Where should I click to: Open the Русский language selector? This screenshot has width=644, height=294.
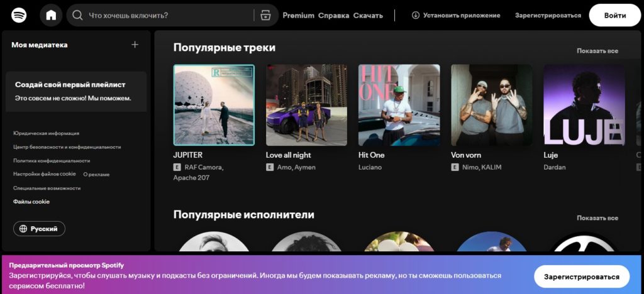coord(39,229)
